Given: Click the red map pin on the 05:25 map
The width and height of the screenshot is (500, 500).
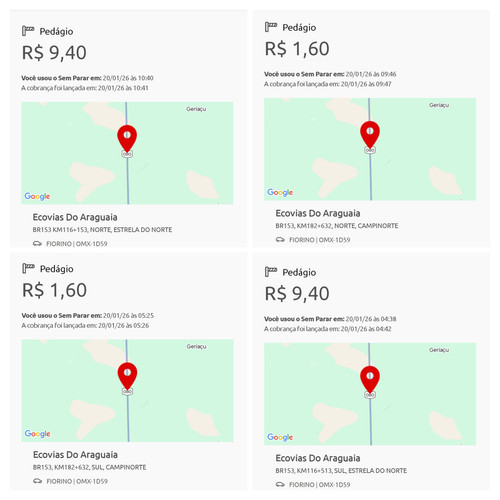Looking at the screenshot, I should tap(127, 376).
